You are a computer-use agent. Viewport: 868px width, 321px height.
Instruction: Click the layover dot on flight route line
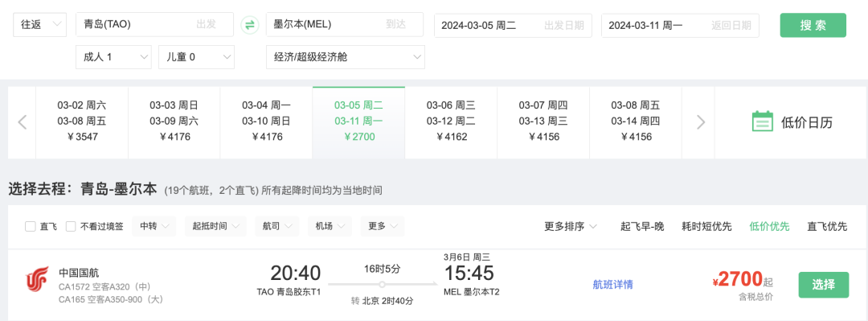[x=382, y=284]
